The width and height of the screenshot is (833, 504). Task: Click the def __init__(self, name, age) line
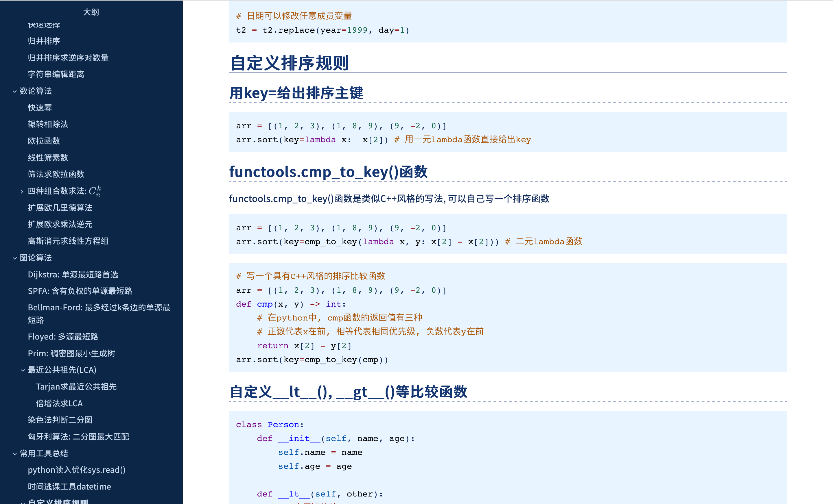click(x=336, y=438)
